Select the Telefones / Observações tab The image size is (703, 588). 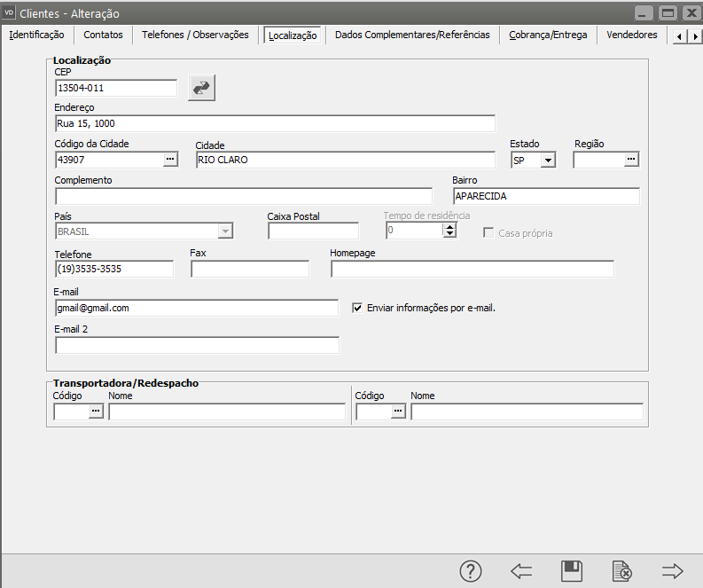pos(196,35)
